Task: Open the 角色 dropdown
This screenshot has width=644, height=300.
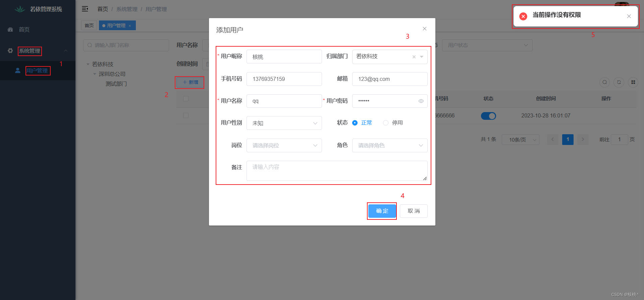Action: coord(390,145)
